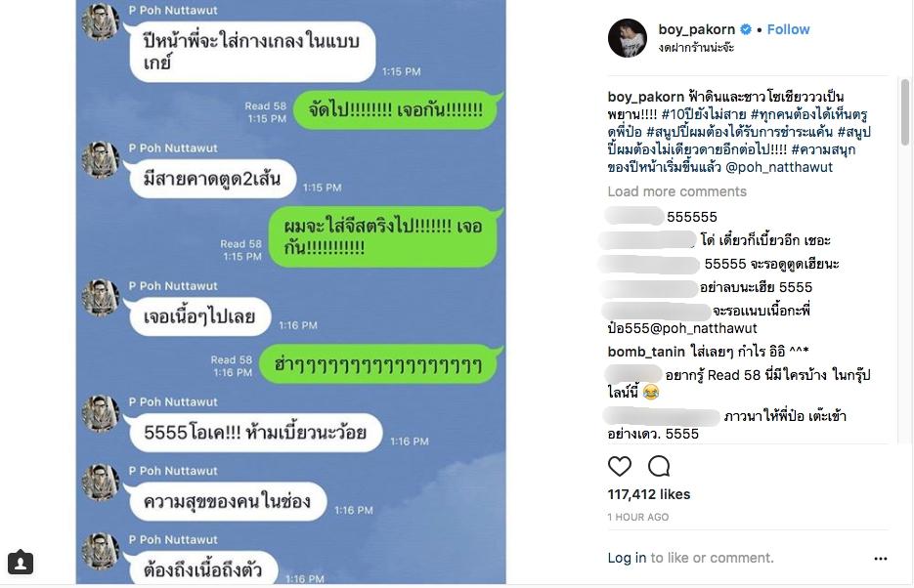Open boy_pakorn's profile picture
The height and width of the screenshot is (588, 914).
tap(628, 38)
